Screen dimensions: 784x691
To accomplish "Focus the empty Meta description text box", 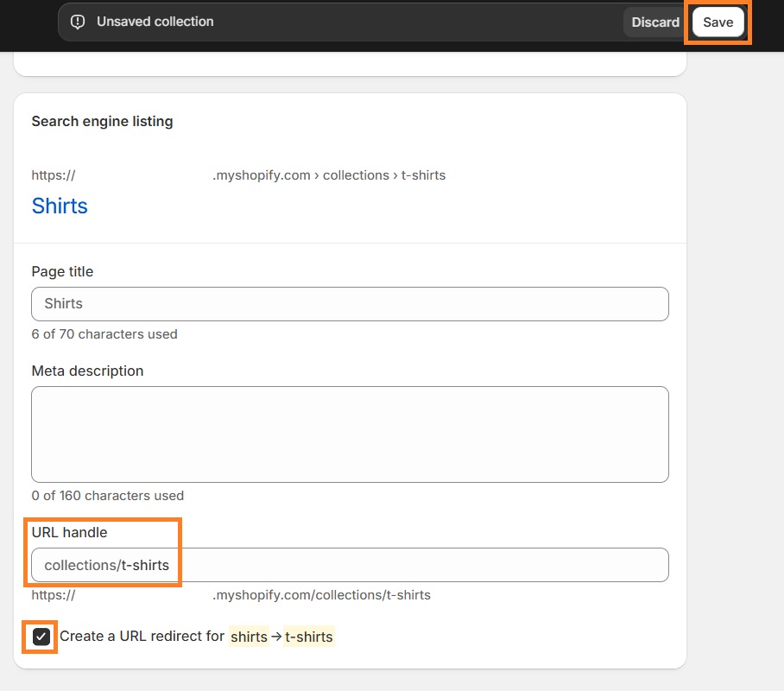I will (350, 432).
